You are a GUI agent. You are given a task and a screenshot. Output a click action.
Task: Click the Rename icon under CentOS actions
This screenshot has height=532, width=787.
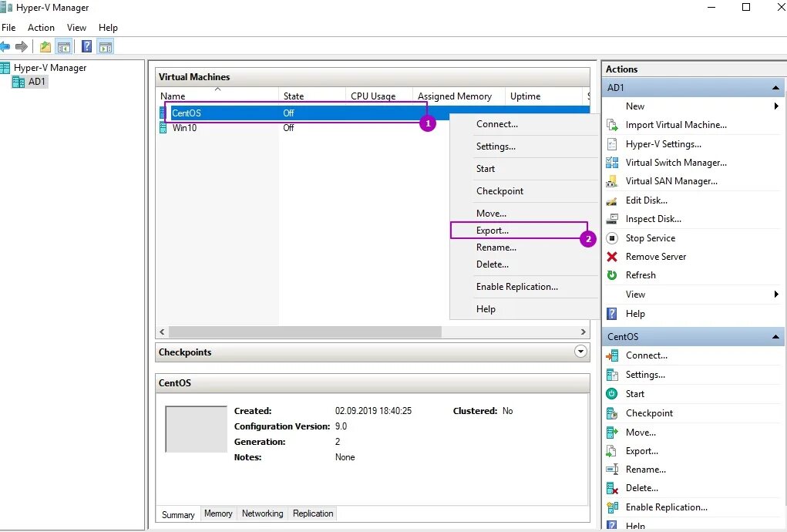coord(612,470)
